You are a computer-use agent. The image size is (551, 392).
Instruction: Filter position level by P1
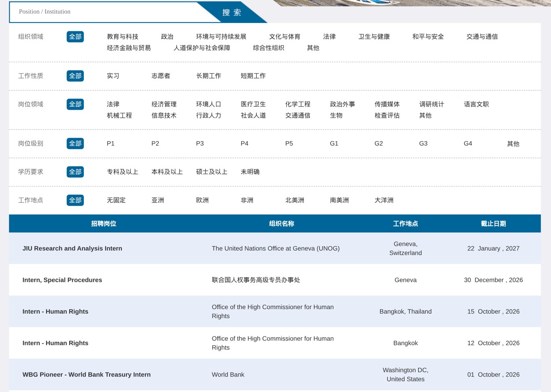pyautogui.click(x=111, y=143)
